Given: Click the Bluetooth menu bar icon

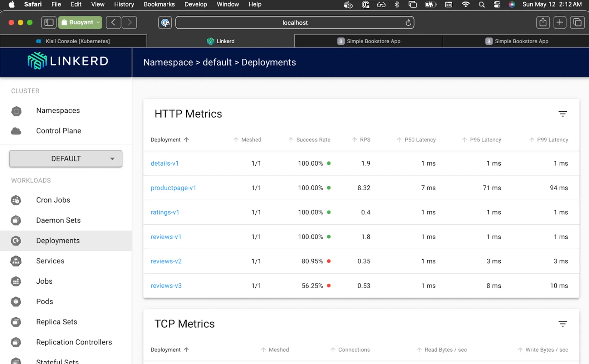Looking at the screenshot, I should pos(397,4).
